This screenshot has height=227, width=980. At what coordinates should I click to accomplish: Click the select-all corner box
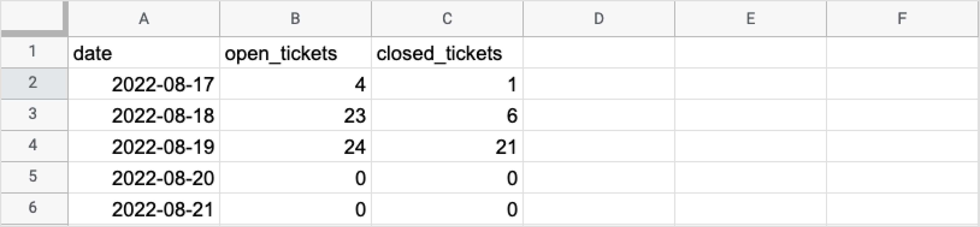point(34,18)
